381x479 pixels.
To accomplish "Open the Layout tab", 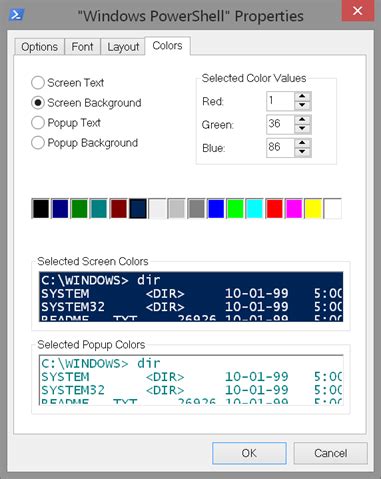I will coord(123,47).
